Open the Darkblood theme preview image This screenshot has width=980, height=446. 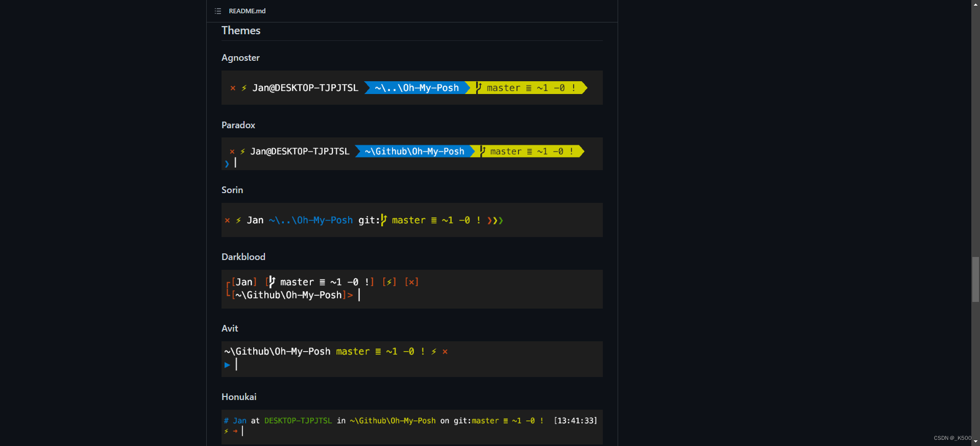pyautogui.click(x=412, y=289)
